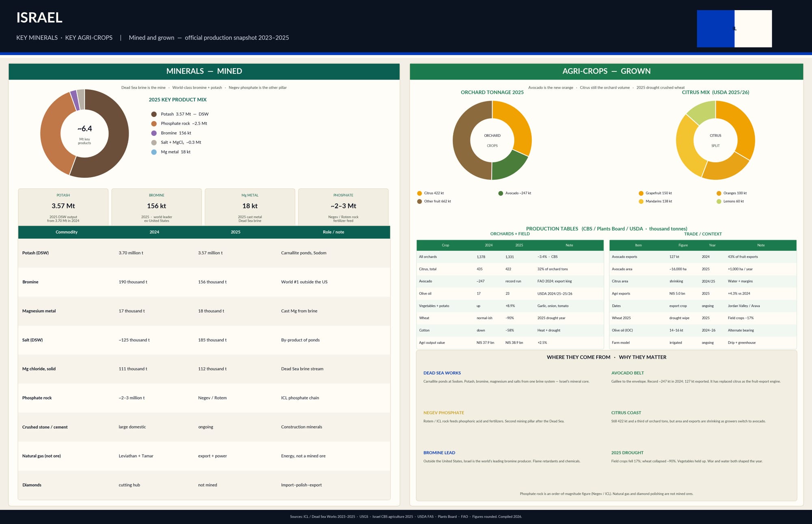The image size is (812, 524).
Task: Click the Bromine legend color dot
Action: [154, 133]
